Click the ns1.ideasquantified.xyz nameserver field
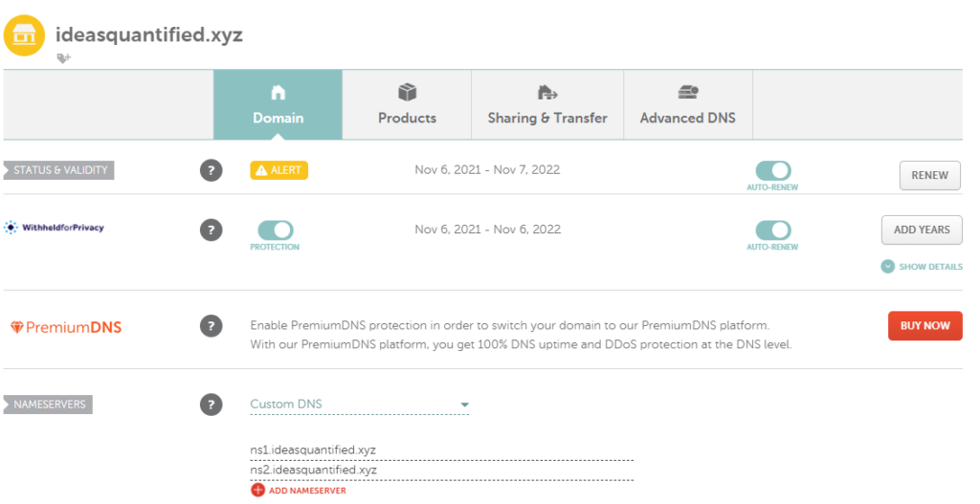980x504 pixels. (x=442, y=450)
